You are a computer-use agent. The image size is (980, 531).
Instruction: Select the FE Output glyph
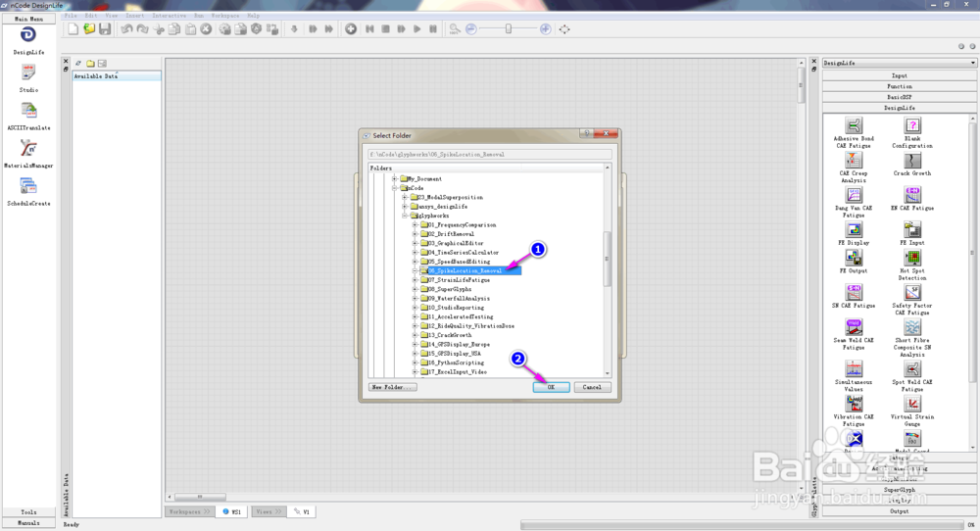[854, 262]
